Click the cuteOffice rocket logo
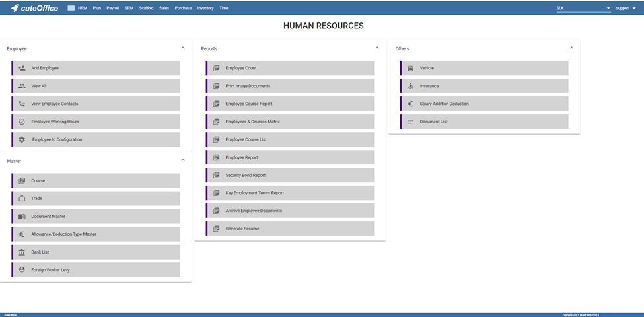 (x=15, y=8)
